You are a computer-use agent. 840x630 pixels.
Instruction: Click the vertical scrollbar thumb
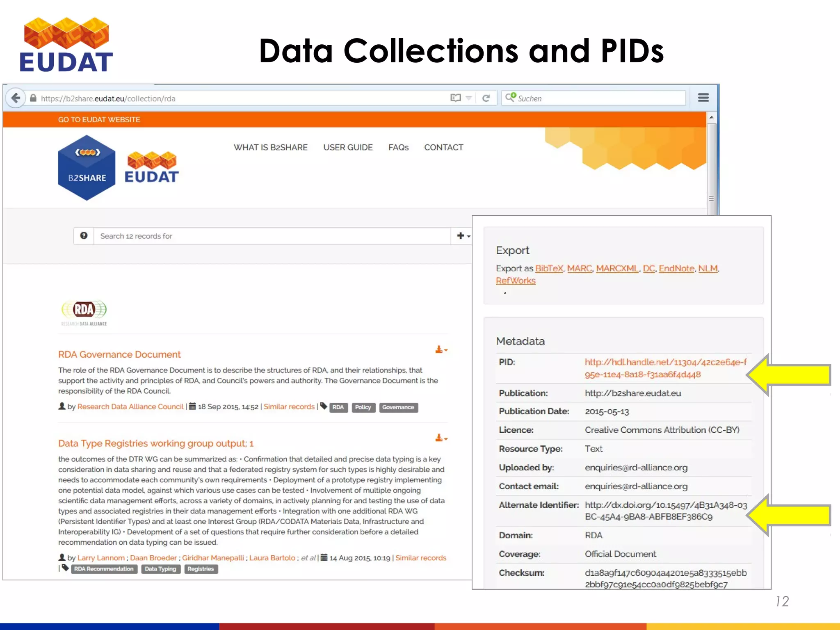click(x=712, y=168)
